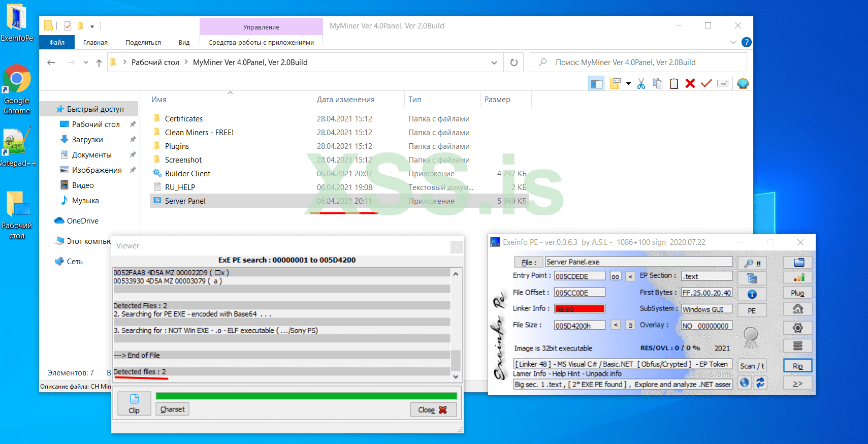Click the red X delete icon in Explorer toolbar
This screenshot has width=868, height=444.
point(690,83)
